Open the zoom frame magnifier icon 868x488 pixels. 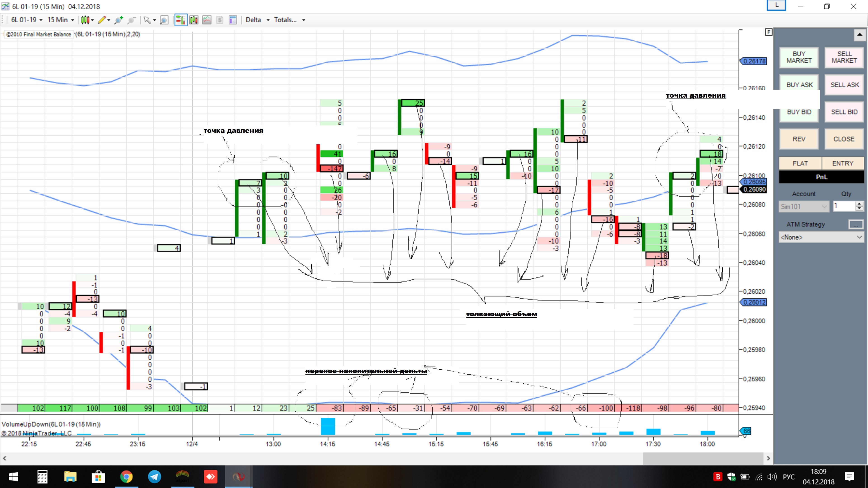(x=164, y=20)
